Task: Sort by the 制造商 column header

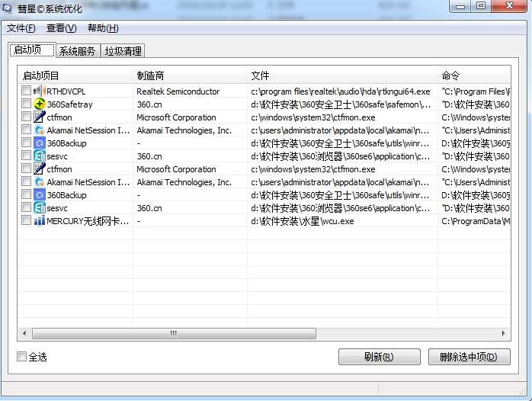Action: pos(190,75)
